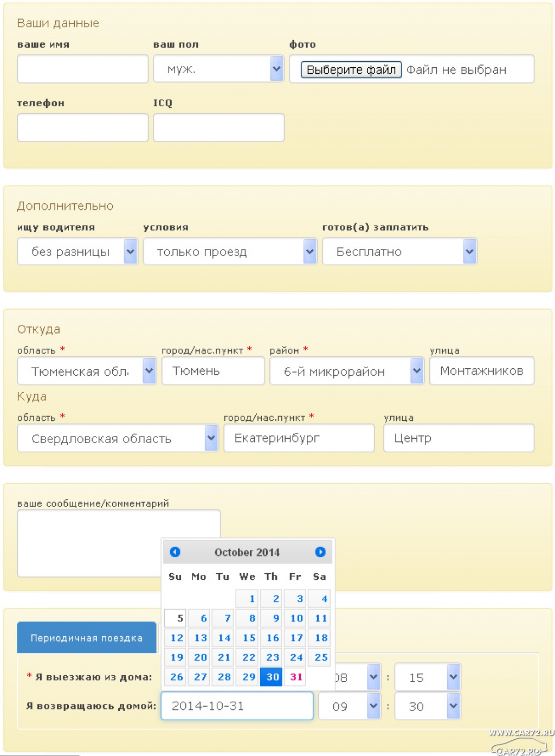Select October 28 in calendar
The width and height of the screenshot is (555, 756).
[x=223, y=677]
